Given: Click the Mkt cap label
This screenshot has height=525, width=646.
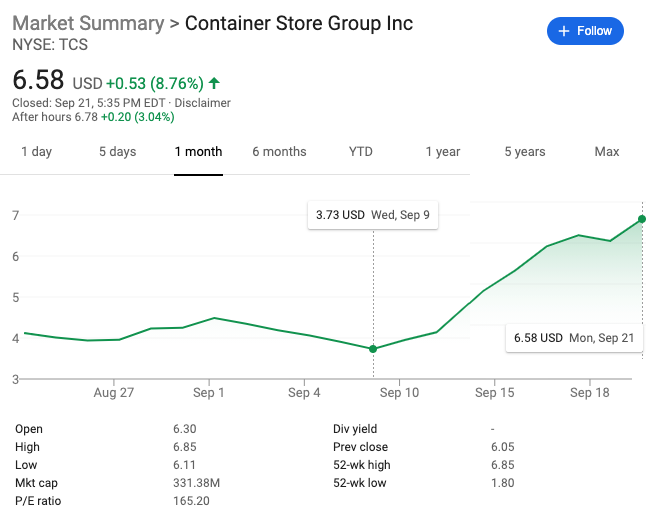Looking at the screenshot, I should [x=36, y=483].
